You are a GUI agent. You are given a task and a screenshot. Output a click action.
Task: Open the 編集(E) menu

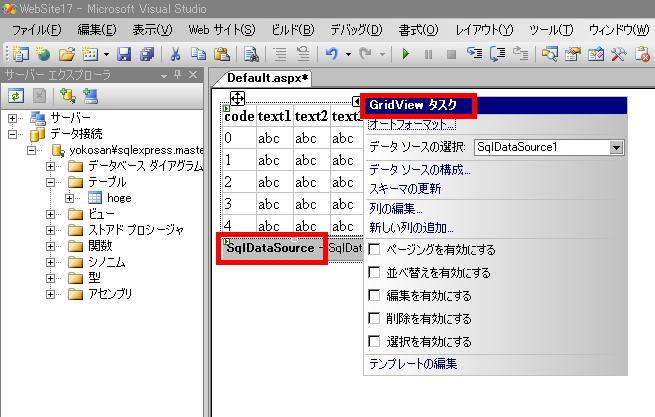pyautogui.click(x=97, y=30)
